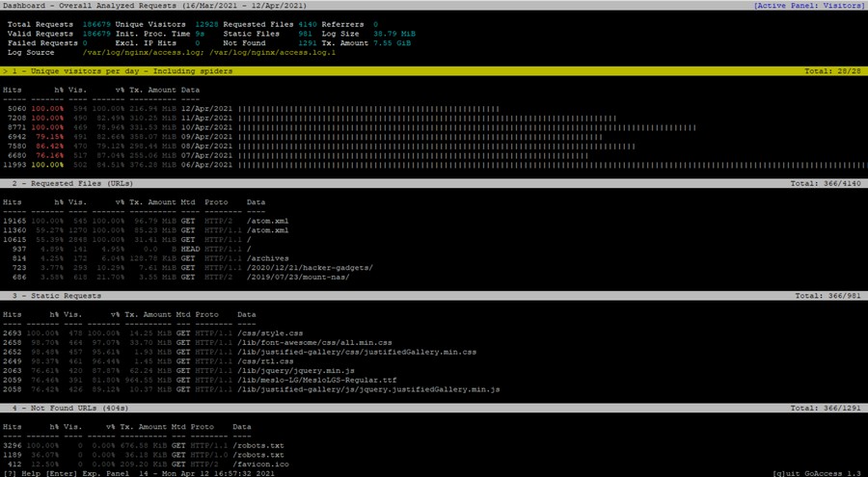Select justifiedGallery.min.css static request
Viewport: 868px width, 477px height.
pos(357,352)
